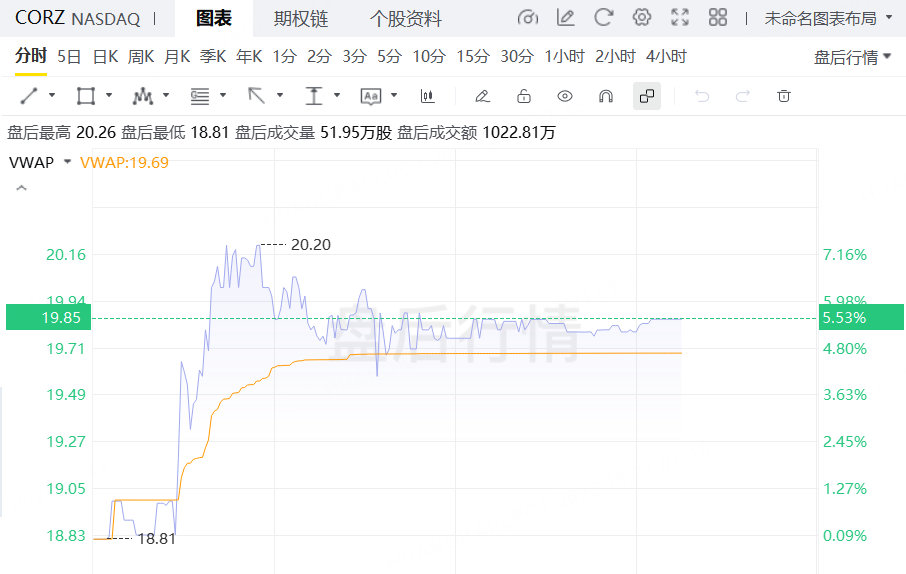This screenshot has width=906, height=574.
Task: Click the 20.20 high marker label
Action: point(311,245)
